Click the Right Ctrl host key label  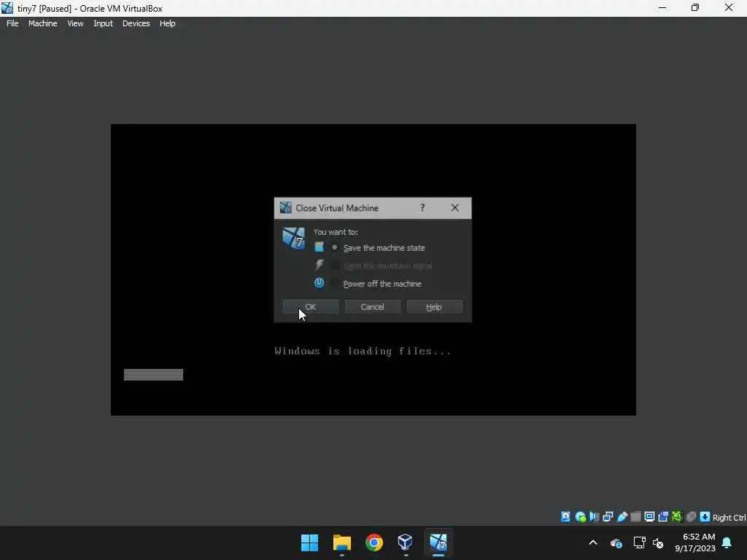(729, 518)
